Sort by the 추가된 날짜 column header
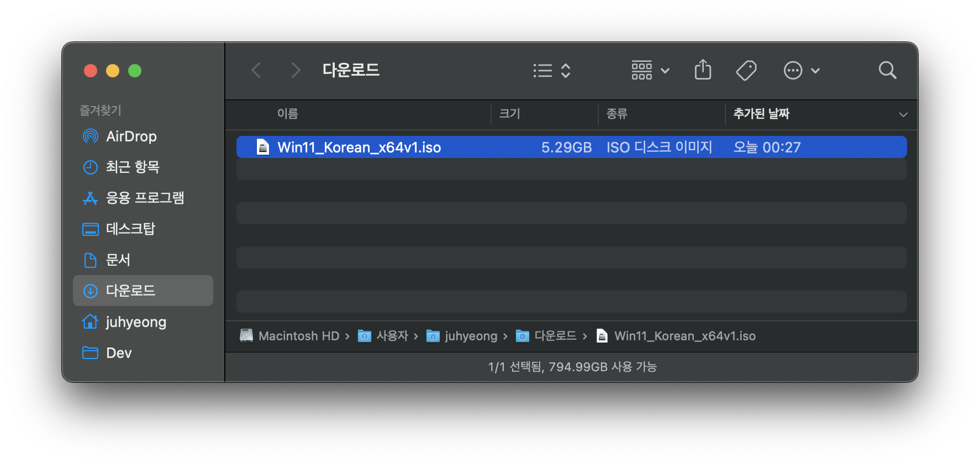This screenshot has width=980, height=464. (761, 114)
